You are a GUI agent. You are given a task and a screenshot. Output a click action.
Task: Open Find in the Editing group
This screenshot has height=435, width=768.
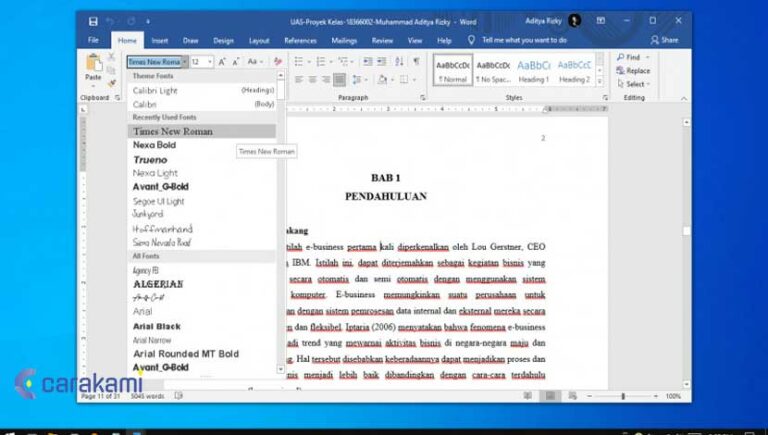point(632,57)
